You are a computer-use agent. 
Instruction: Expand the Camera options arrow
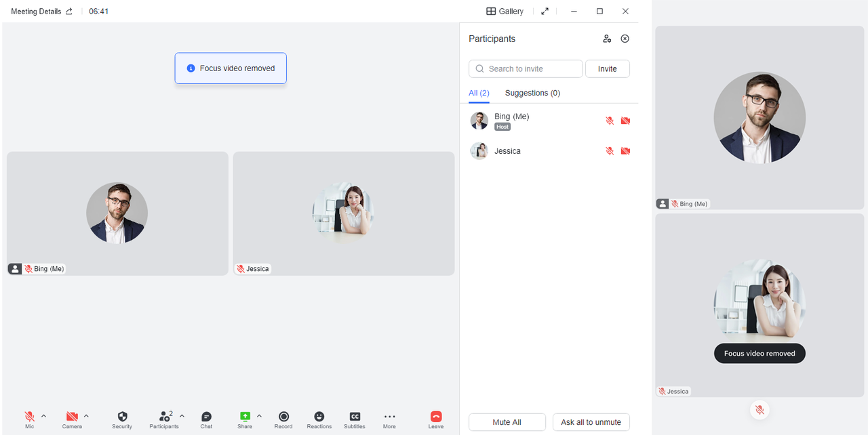[86, 416]
